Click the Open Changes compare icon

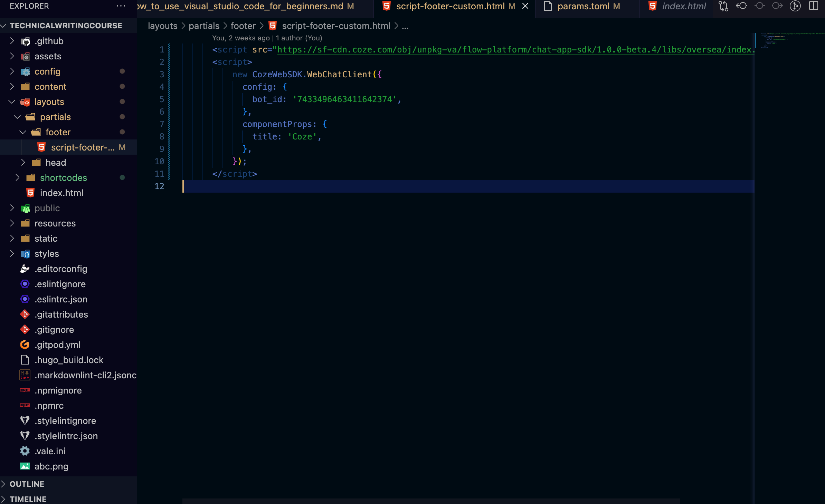(723, 6)
